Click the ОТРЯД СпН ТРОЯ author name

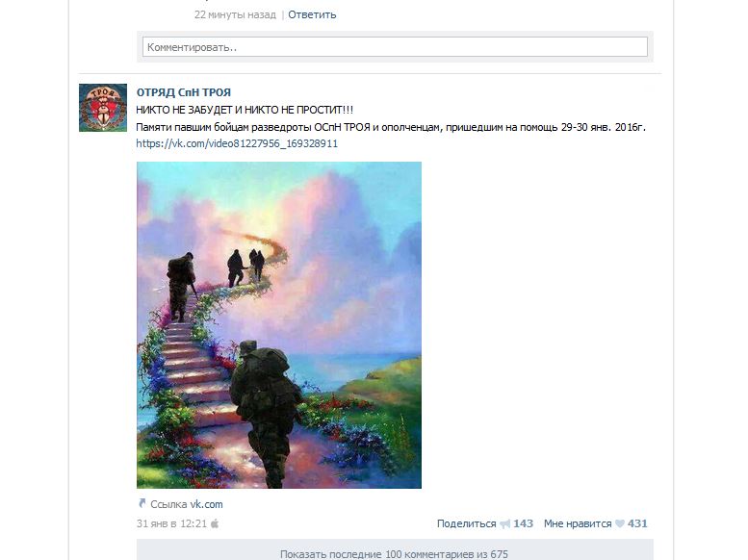point(184,92)
